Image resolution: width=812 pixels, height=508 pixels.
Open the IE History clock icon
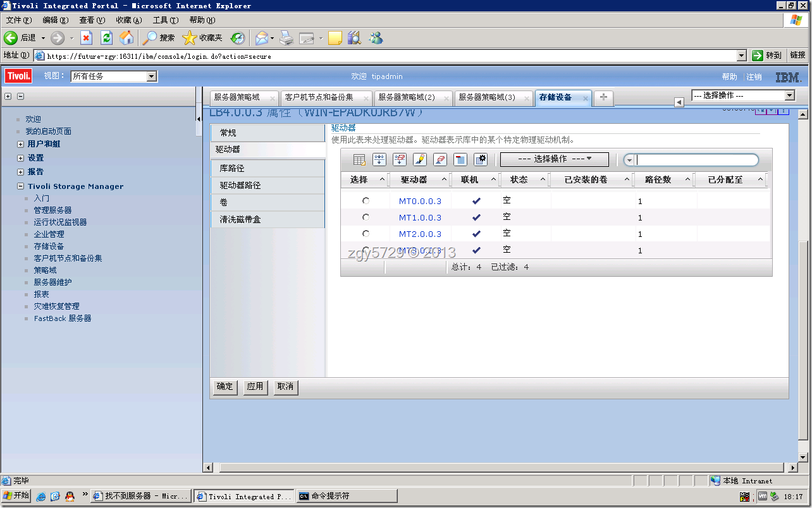pyautogui.click(x=237, y=38)
